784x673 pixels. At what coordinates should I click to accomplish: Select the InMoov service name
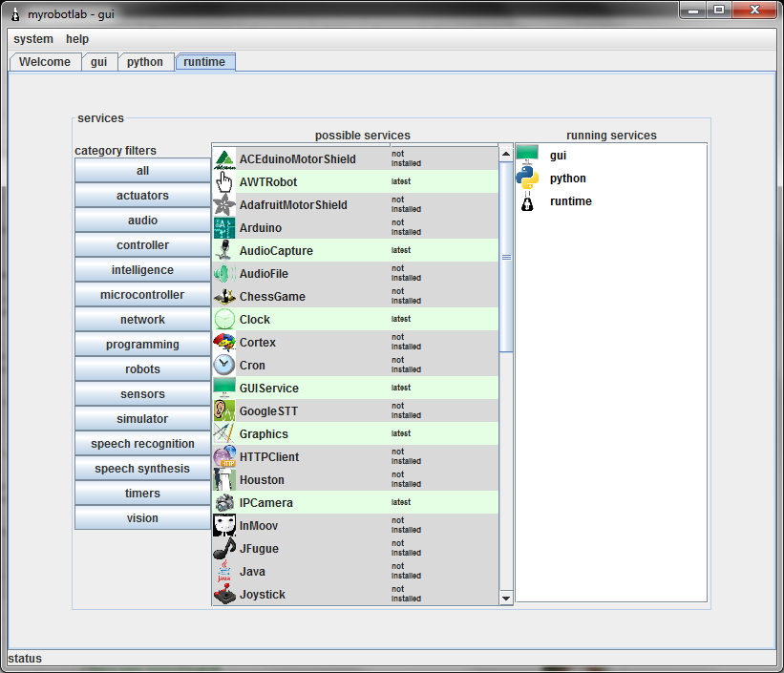(x=259, y=525)
